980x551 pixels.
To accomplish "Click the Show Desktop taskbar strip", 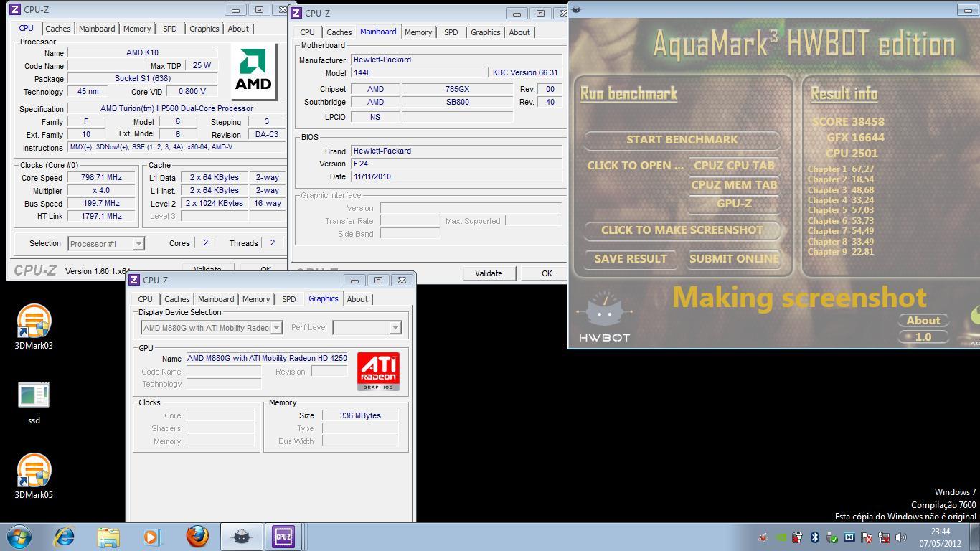I will tap(975, 537).
